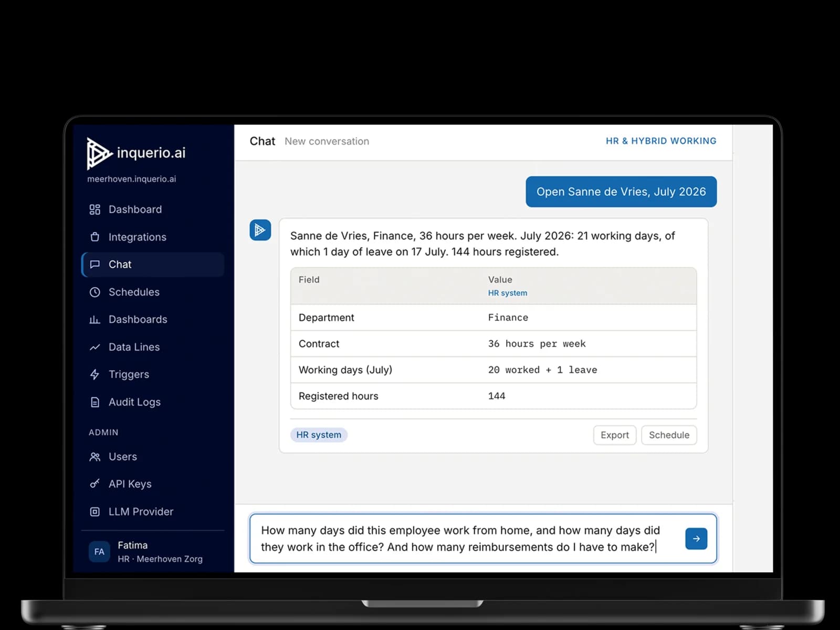Open the Dashboard grid icon
The width and height of the screenshot is (840, 630).
click(95, 209)
